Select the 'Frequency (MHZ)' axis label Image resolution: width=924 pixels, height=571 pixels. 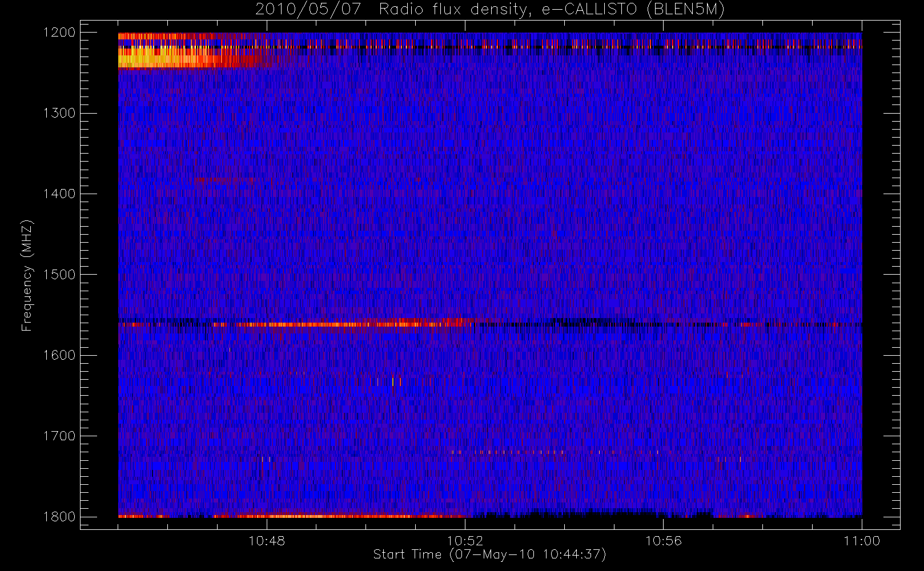[27, 275]
